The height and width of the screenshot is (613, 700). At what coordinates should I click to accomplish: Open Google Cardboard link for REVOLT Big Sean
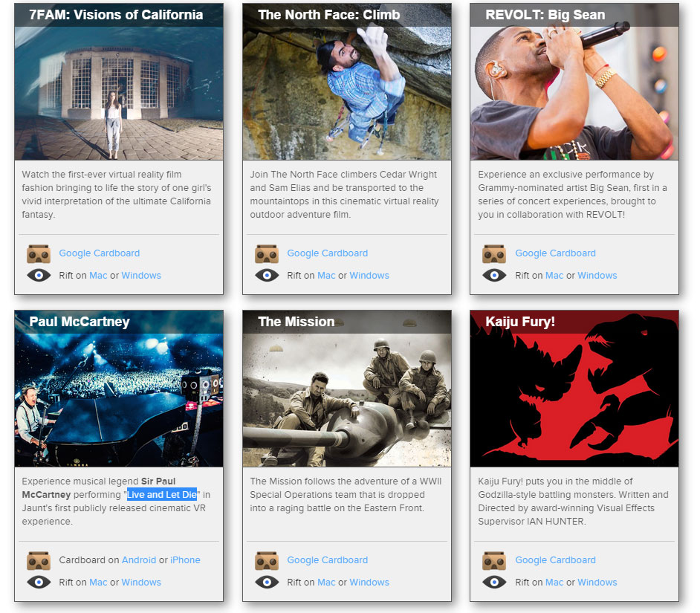pos(555,253)
